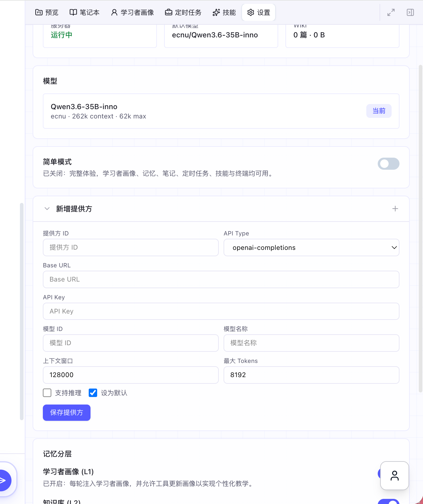Viewport: 423px width, 504px height.
Task: Go to the 定时任务 tab
Action: (x=183, y=12)
